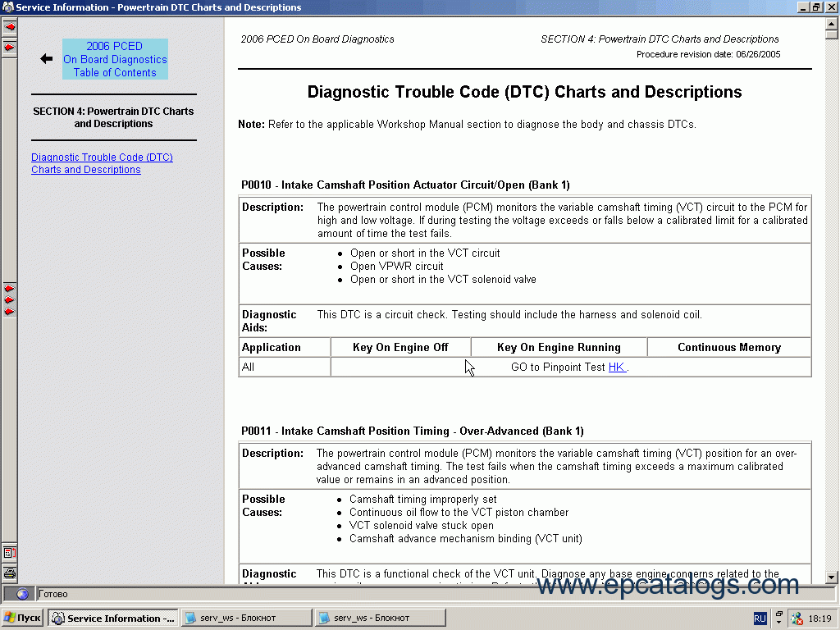Click the language bar restore icon

(779, 614)
